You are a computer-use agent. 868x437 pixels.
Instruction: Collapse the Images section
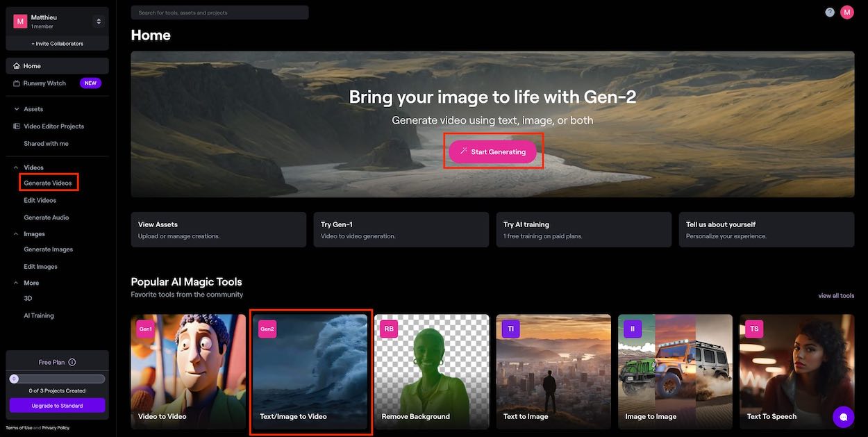17,234
